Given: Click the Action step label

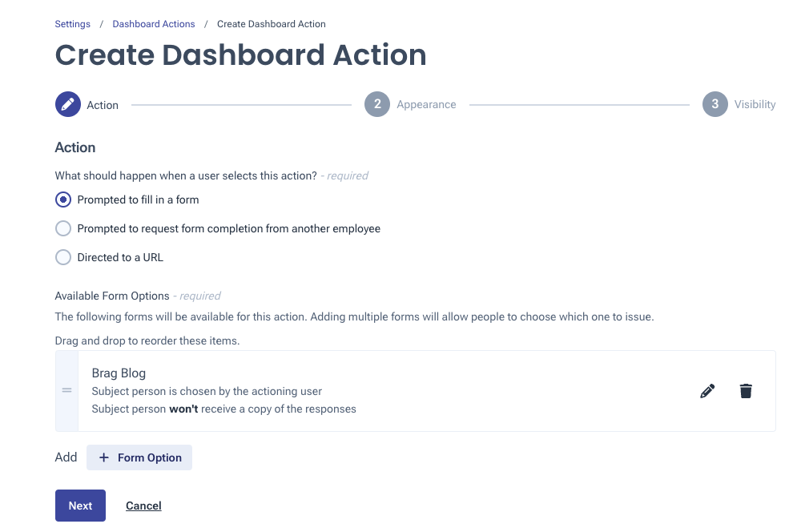Looking at the screenshot, I should pos(103,105).
